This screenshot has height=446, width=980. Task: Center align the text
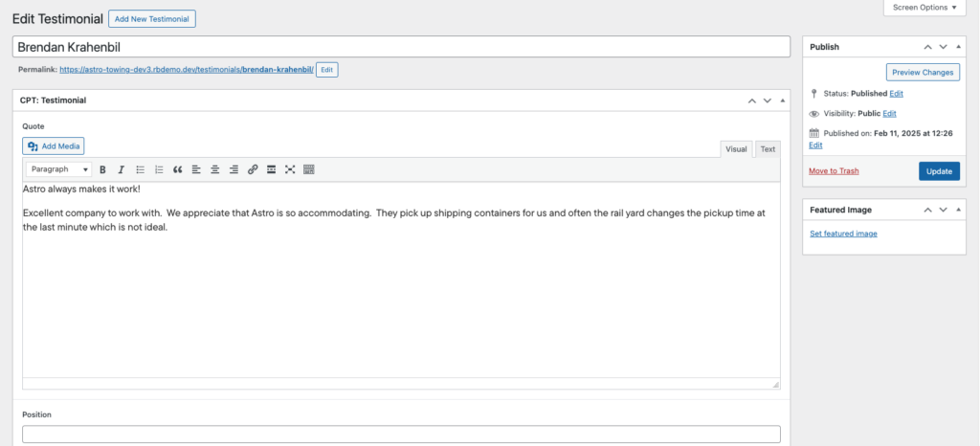click(x=214, y=169)
